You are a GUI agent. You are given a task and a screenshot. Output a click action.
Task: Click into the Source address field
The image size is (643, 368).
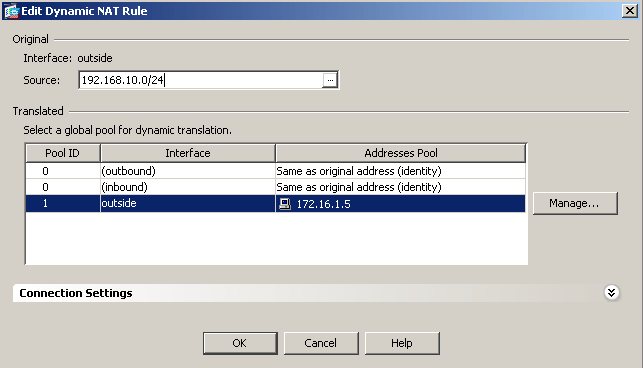(x=201, y=80)
